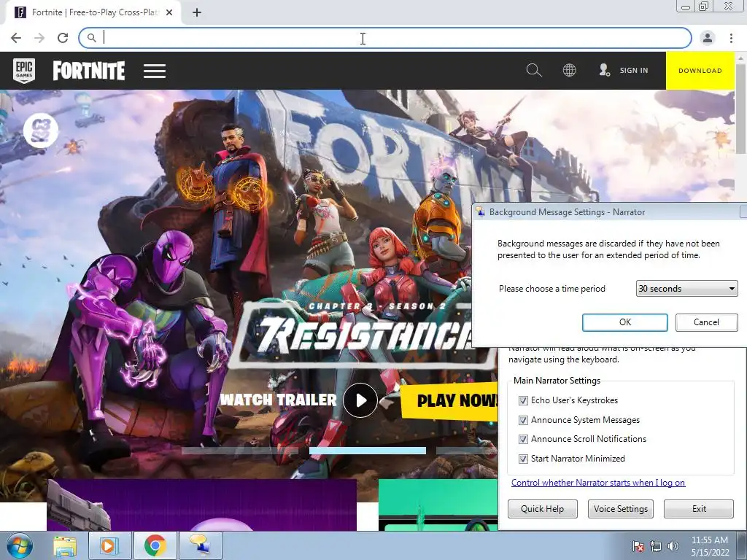The image size is (747, 560).
Task: Select the Fortnite tab title
Action: [94, 12]
